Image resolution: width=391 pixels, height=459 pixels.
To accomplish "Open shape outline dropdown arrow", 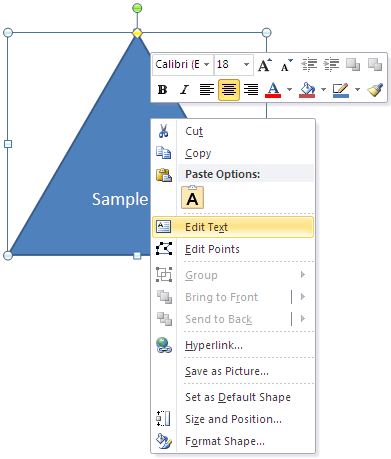I will click(357, 89).
